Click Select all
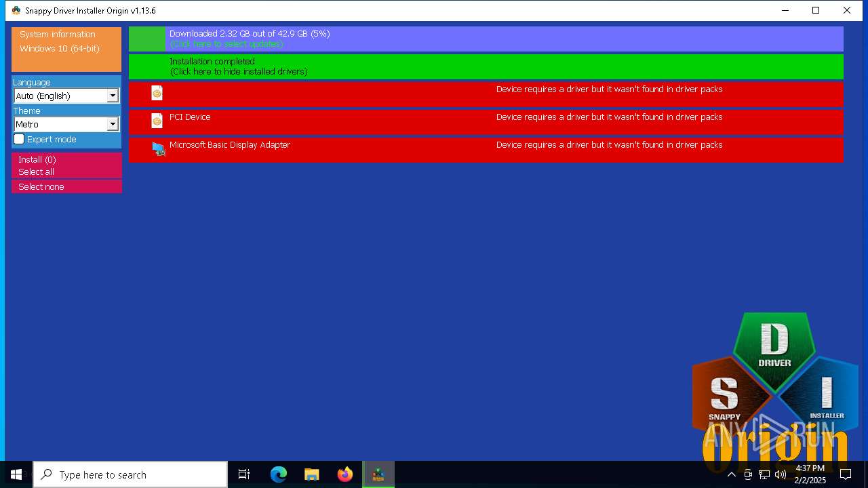The height and width of the screenshot is (488, 868). (66, 171)
